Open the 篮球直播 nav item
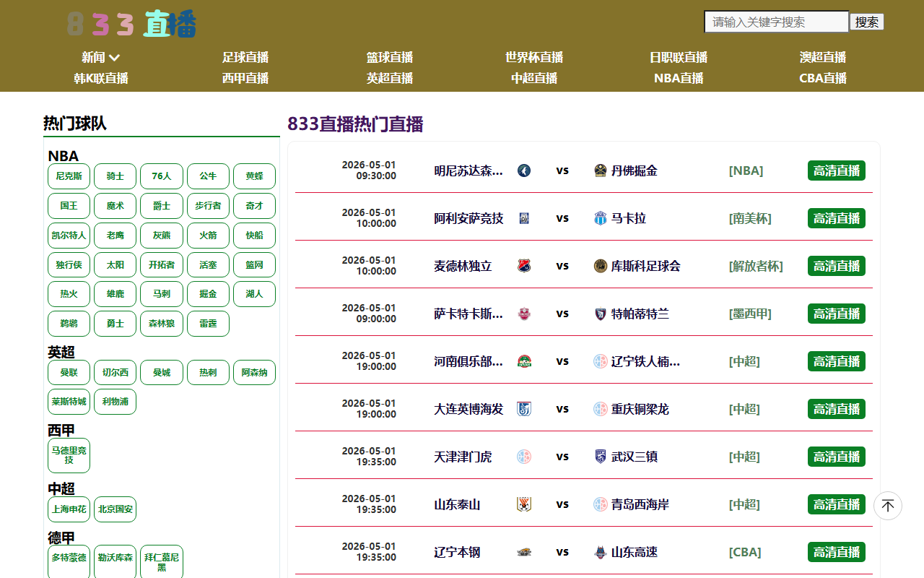 click(x=390, y=57)
